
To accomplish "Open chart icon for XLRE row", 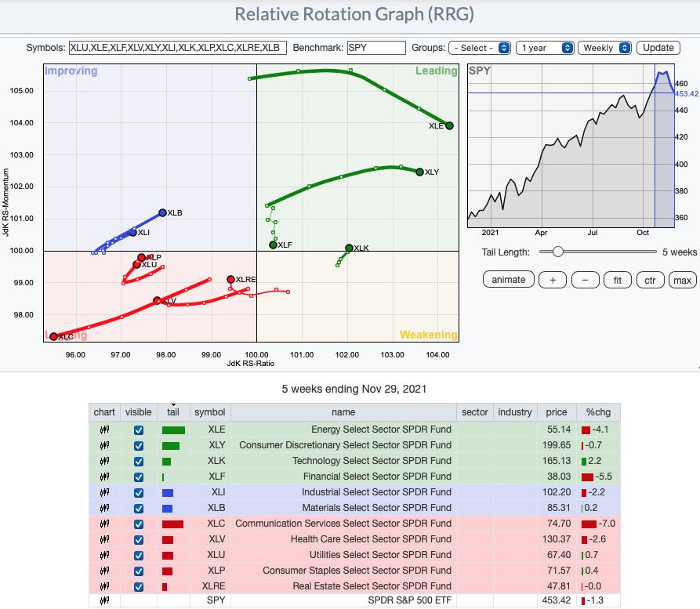I will click(x=104, y=586).
